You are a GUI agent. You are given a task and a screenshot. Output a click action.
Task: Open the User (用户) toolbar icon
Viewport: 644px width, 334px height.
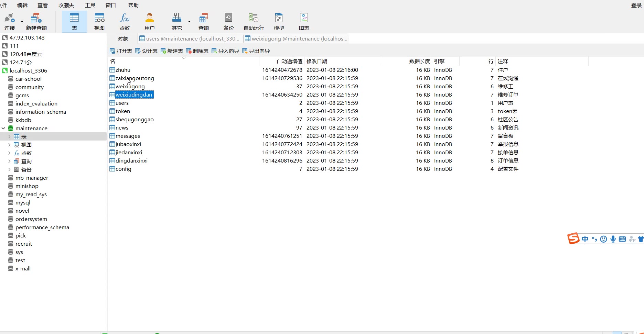pos(150,22)
